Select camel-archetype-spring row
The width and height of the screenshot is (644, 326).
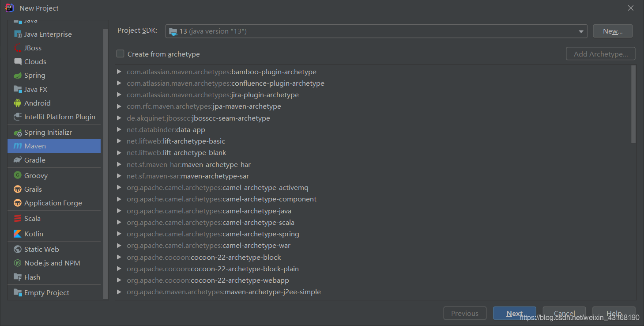(373, 234)
